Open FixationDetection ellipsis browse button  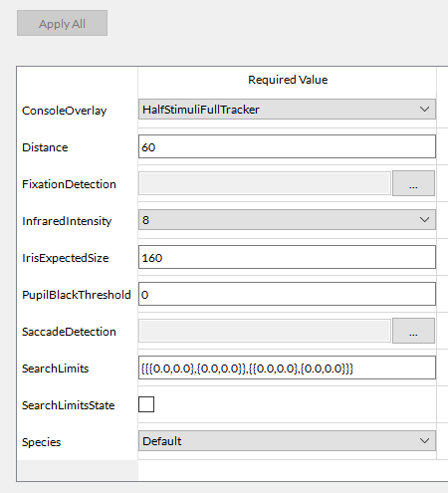[413, 183]
